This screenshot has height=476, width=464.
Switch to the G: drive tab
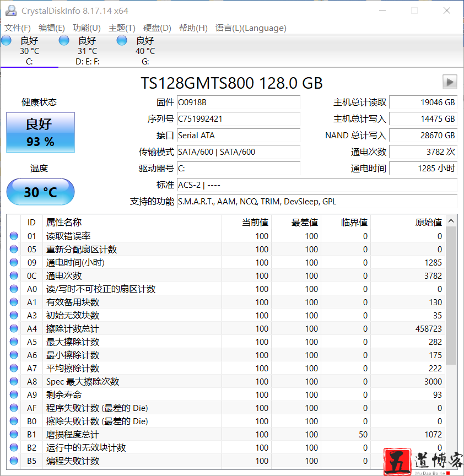(145, 51)
